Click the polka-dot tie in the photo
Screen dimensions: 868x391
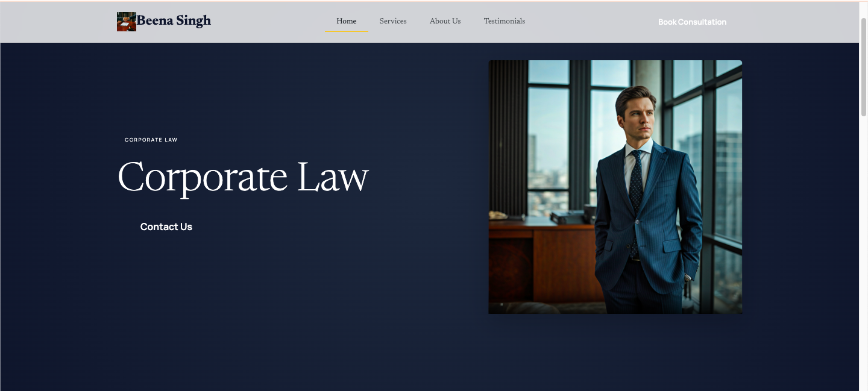pyautogui.click(x=636, y=187)
